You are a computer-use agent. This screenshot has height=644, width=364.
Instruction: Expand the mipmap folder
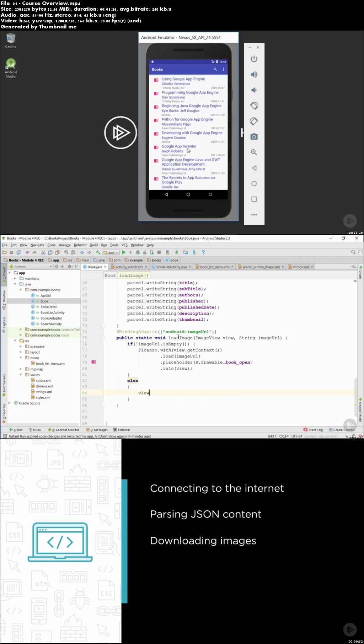tap(21, 369)
